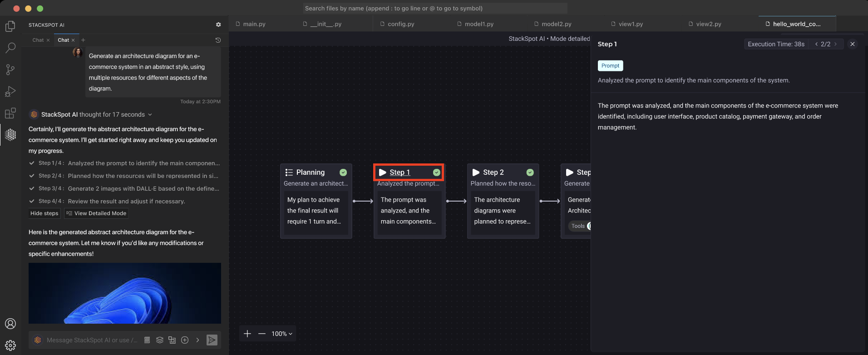The height and width of the screenshot is (355, 868).
Task: Click the stacked layers icon in message bar
Action: click(159, 340)
